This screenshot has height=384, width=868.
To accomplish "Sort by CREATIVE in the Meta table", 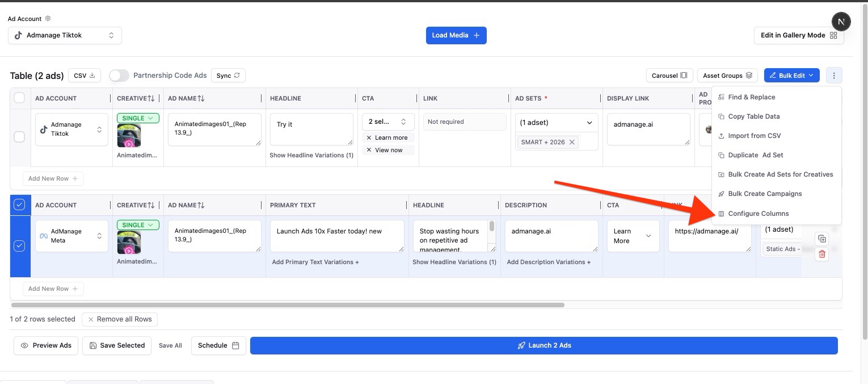I will click(151, 205).
